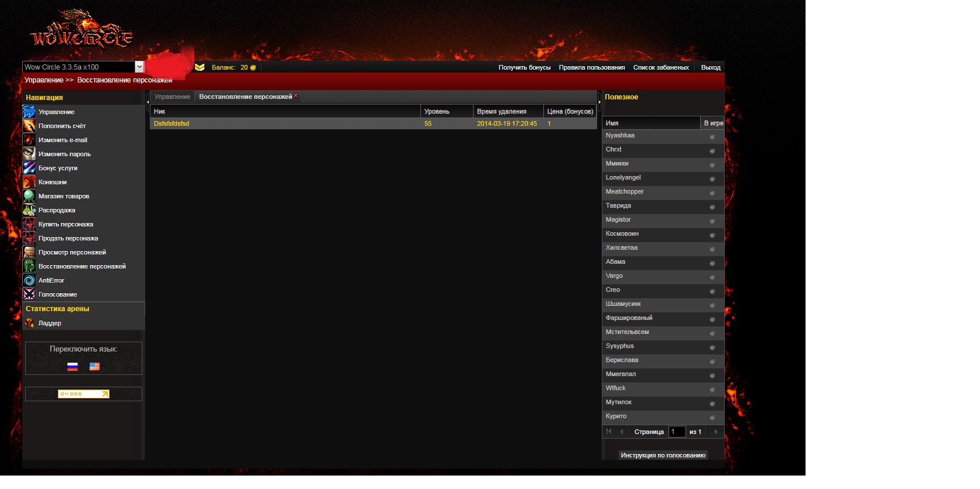Select the Ладдер arena statistics icon
This screenshot has width=980, height=489.
point(29,323)
